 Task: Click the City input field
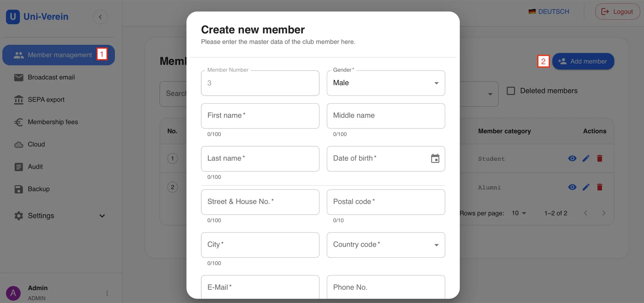coord(260,245)
